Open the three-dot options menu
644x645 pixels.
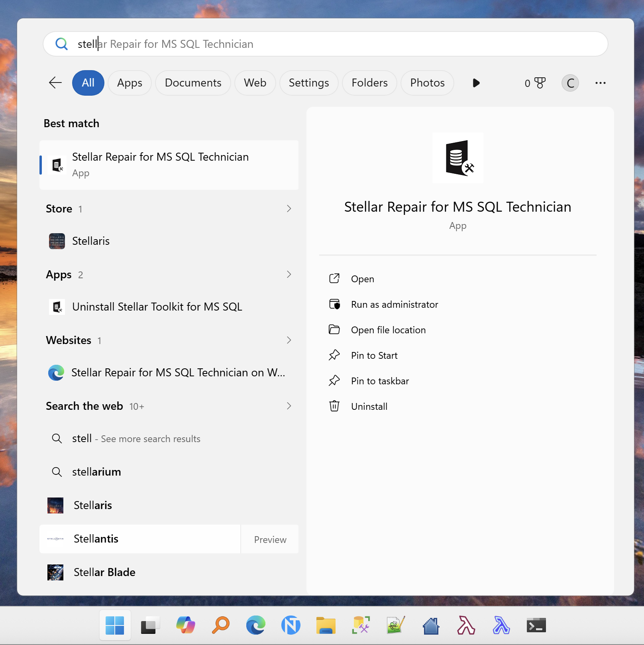(600, 83)
